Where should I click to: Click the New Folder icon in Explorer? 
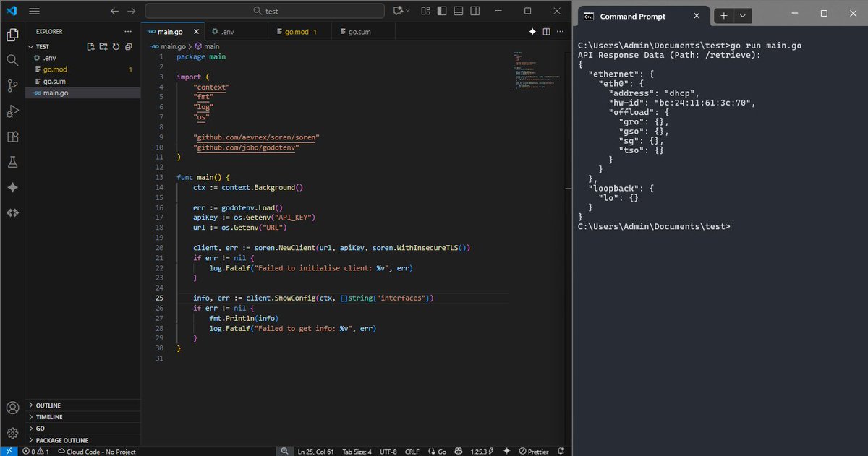click(103, 46)
